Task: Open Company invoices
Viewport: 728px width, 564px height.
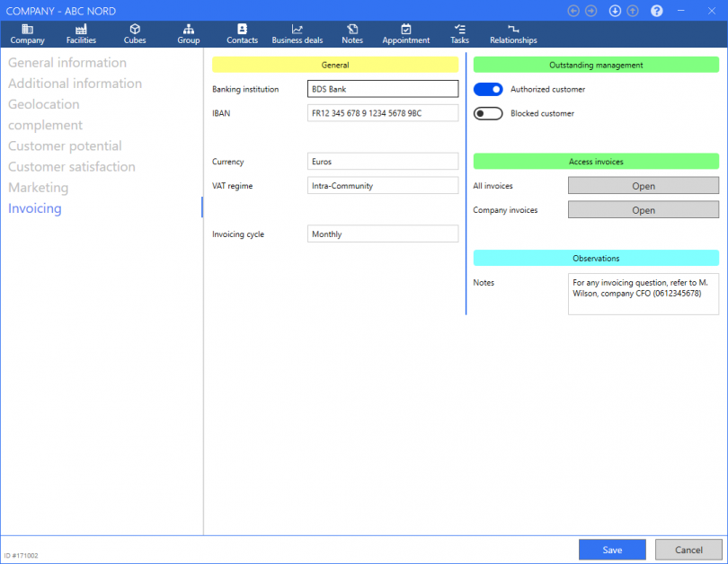Action: (643, 209)
